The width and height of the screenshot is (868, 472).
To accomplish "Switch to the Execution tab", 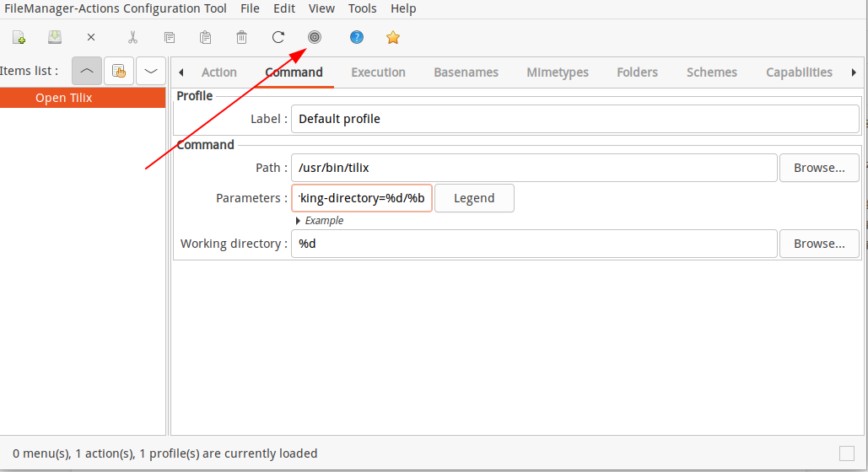I will point(378,72).
